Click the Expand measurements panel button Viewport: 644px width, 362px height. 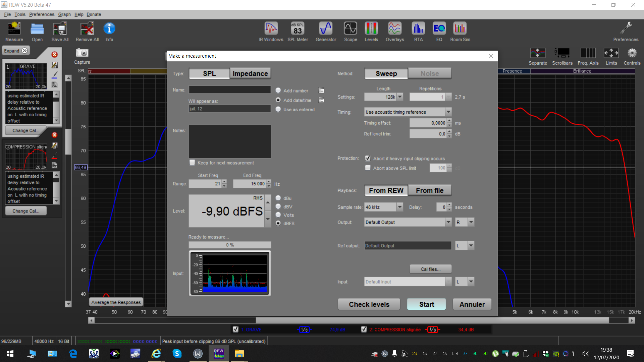16,51
